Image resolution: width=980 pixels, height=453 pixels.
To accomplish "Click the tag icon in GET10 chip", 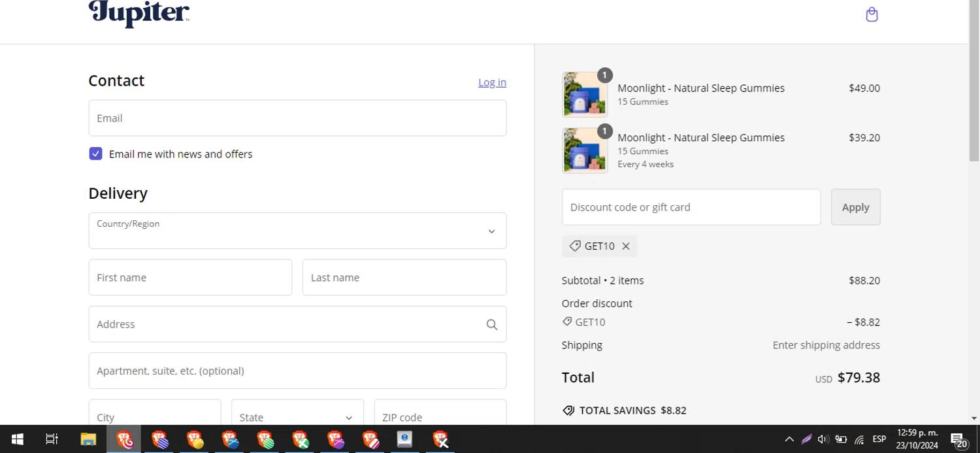I will click(x=575, y=246).
